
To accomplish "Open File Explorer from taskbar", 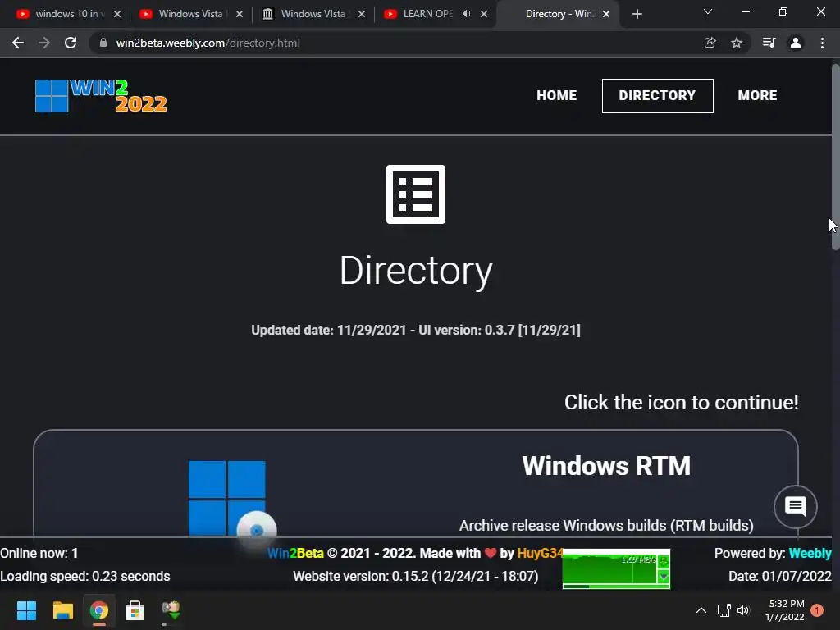I will [62, 610].
